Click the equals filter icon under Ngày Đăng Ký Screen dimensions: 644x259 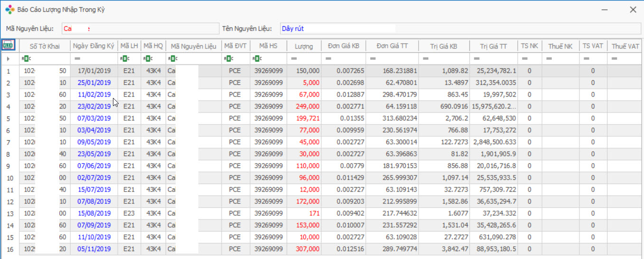coord(77,58)
